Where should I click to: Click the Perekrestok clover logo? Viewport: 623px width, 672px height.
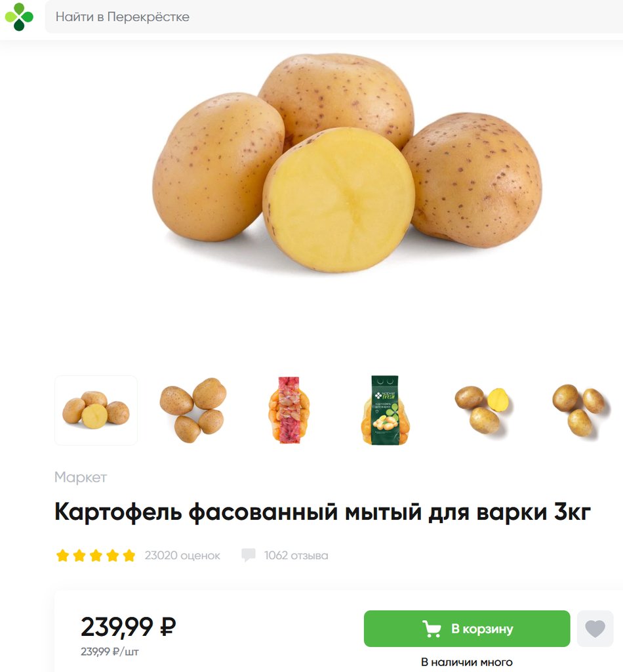pyautogui.click(x=19, y=17)
